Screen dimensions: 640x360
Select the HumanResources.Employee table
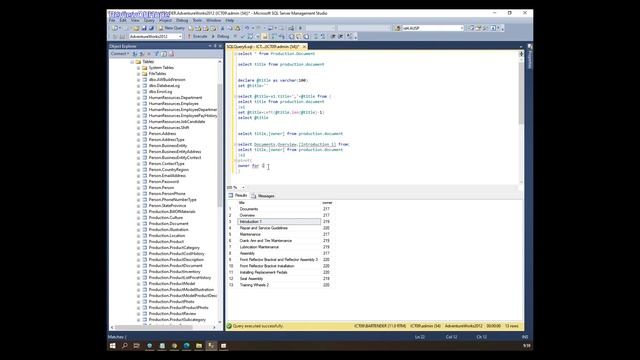(173, 104)
